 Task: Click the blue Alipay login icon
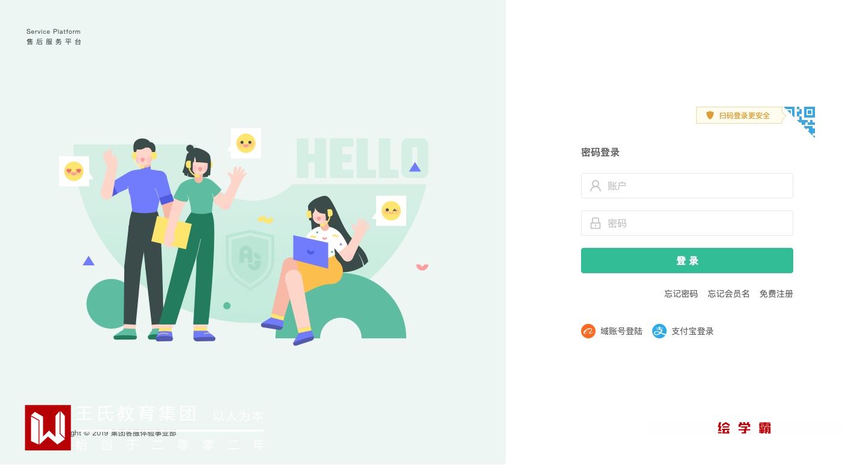coord(659,331)
